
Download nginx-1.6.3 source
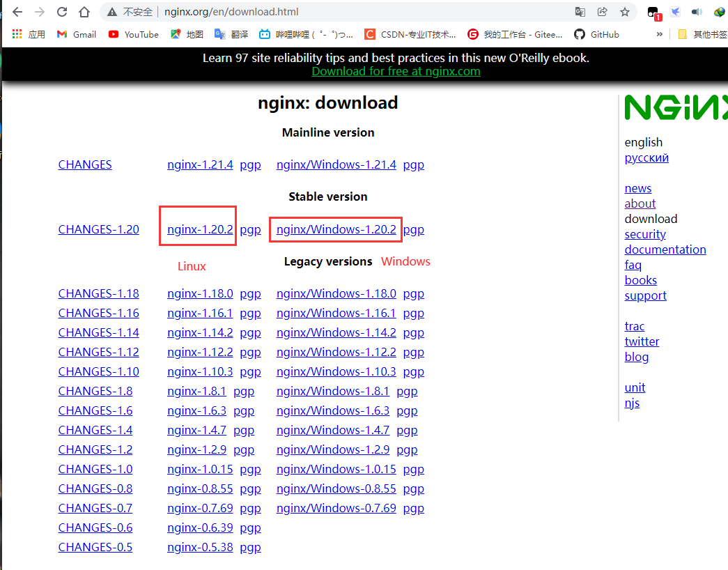(197, 410)
